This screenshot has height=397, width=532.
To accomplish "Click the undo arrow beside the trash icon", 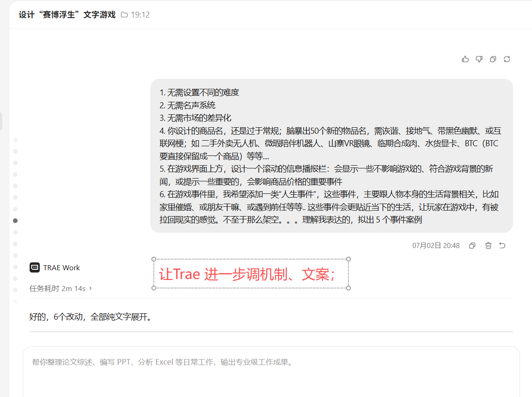I will pos(502,245).
